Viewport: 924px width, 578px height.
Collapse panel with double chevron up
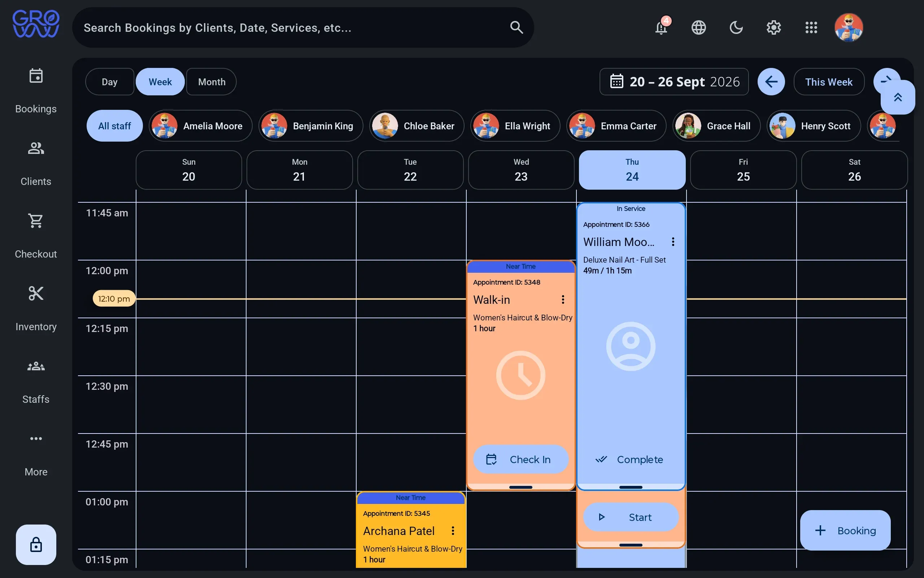pos(898,98)
